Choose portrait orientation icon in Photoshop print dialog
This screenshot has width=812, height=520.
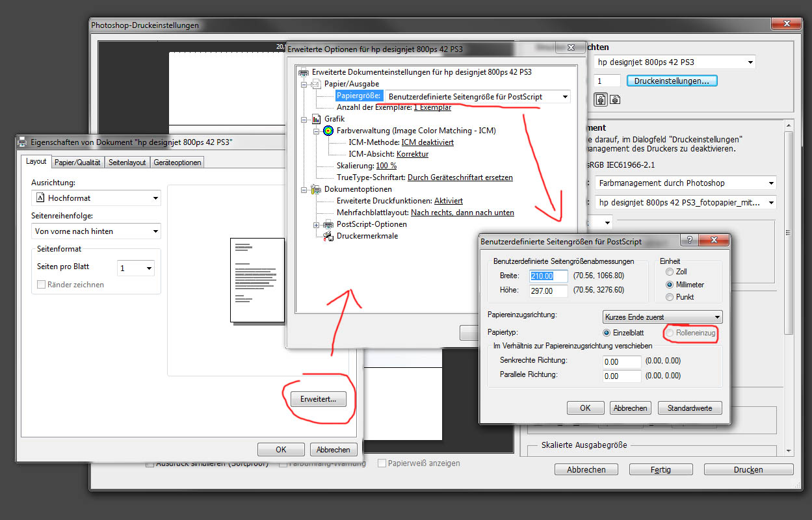point(601,99)
